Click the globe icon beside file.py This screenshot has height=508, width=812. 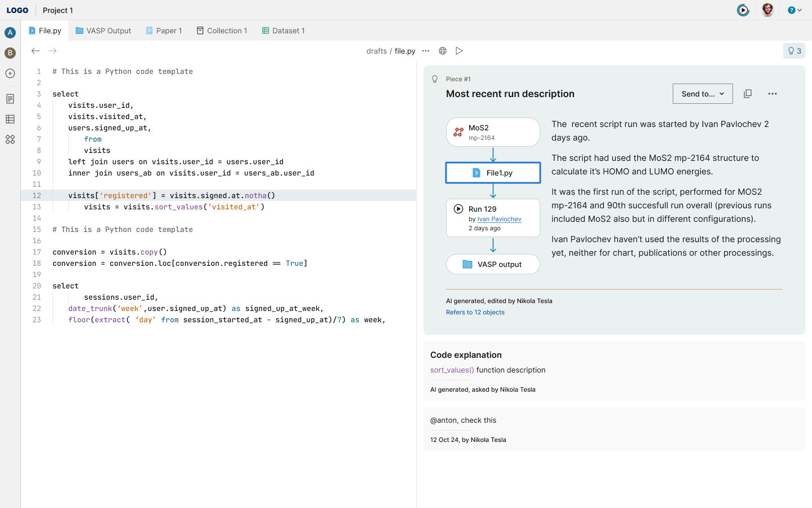(443, 51)
